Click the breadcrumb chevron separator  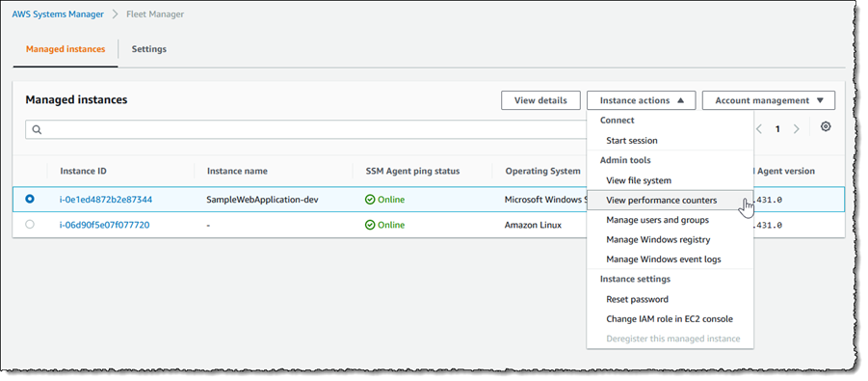(x=116, y=14)
